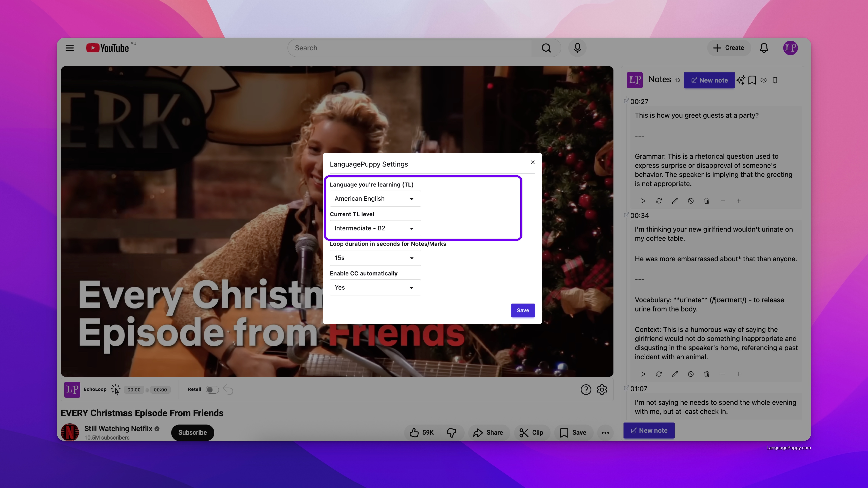
Task: Open LanguagePuppy help via the question mark icon
Action: 586,390
